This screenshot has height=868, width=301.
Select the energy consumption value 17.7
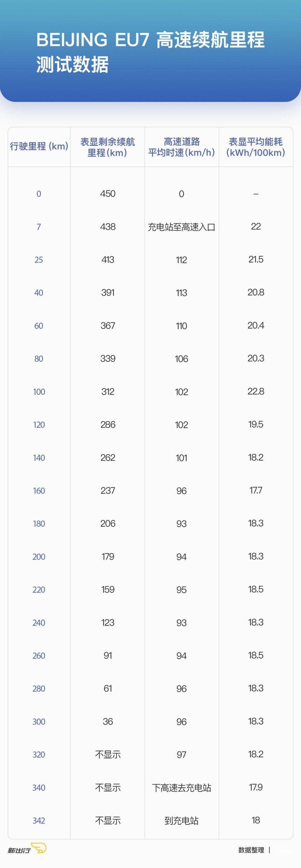256,490
